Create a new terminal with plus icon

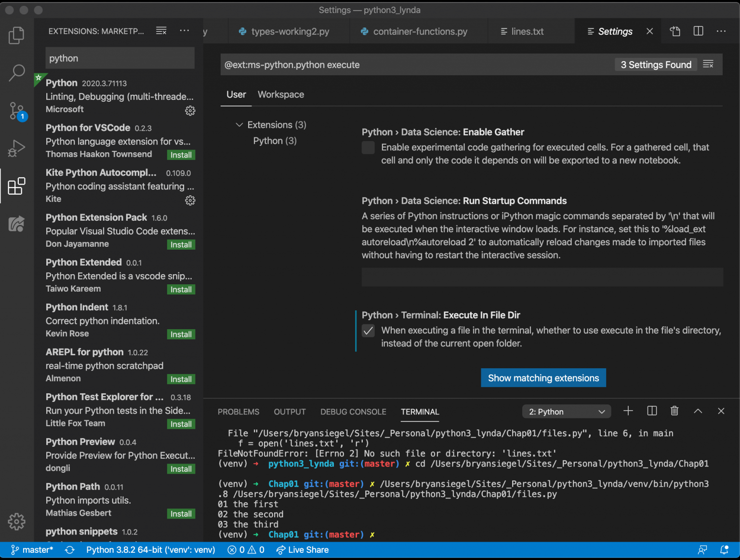628,411
